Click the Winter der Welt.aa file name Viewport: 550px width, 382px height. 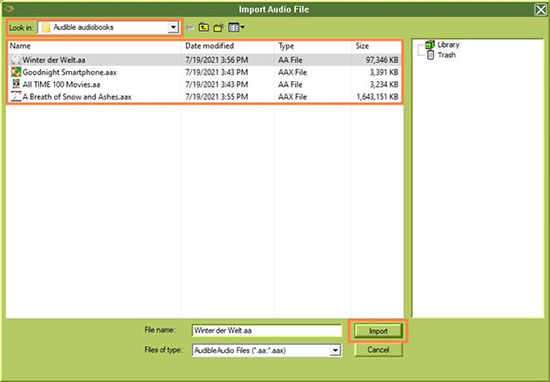click(x=54, y=60)
